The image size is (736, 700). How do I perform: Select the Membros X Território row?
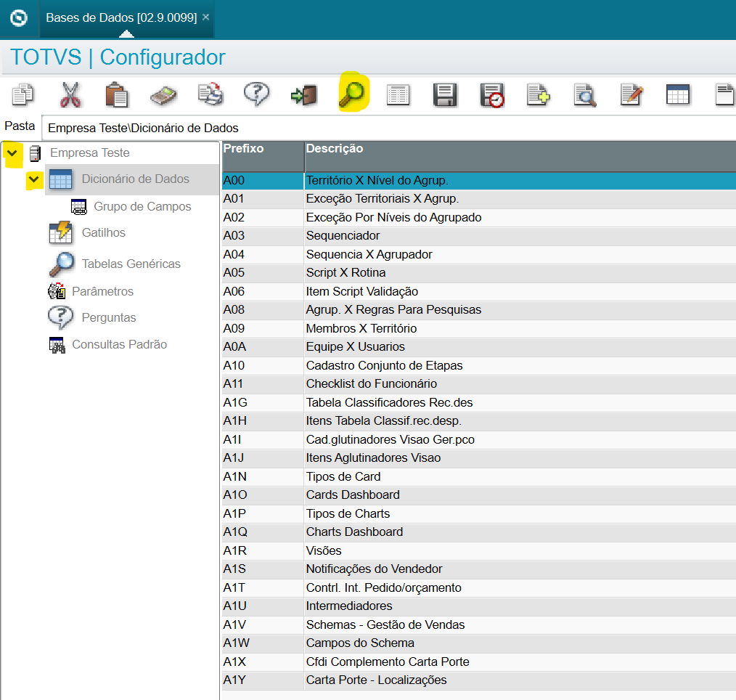pos(479,329)
